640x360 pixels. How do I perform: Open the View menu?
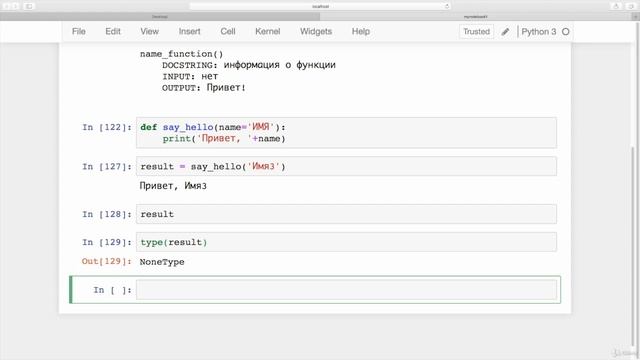point(149,31)
